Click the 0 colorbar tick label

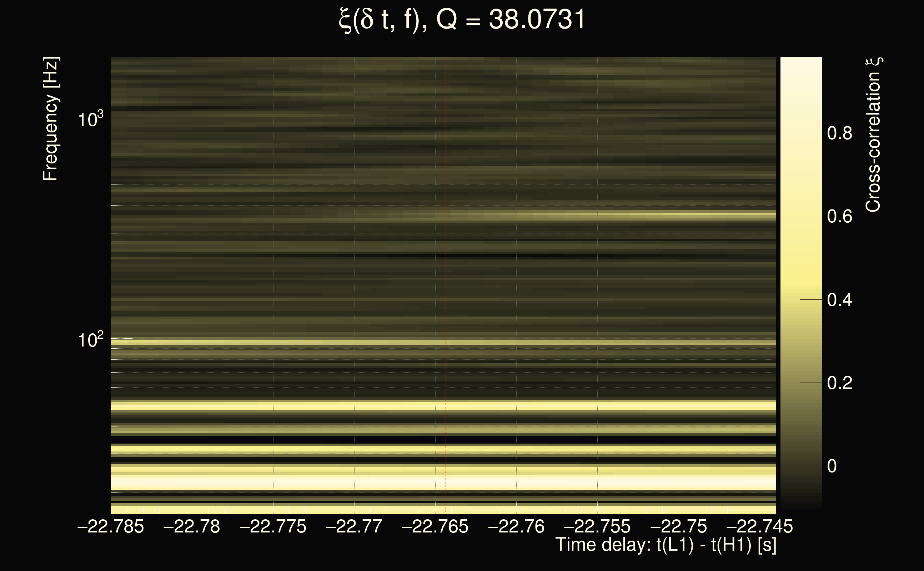(832, 466)
